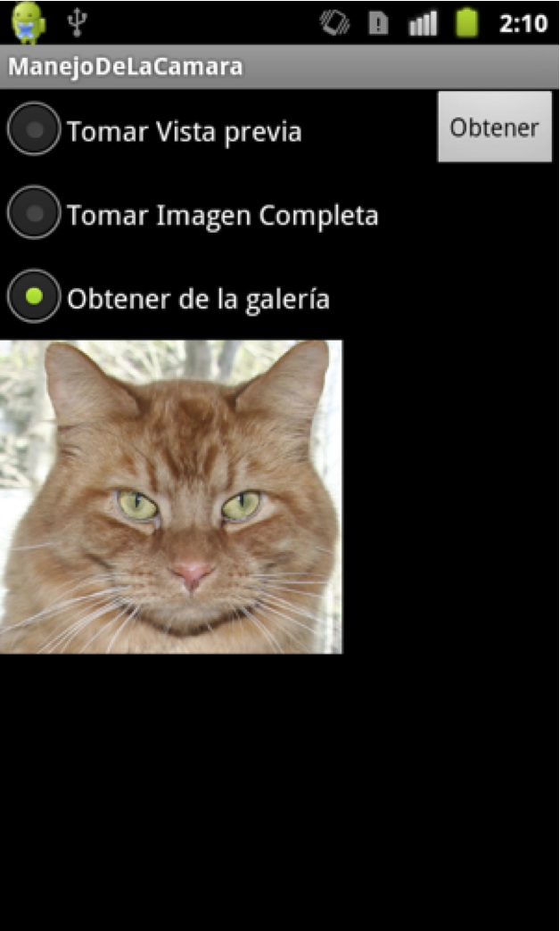Image resolution: width=560 pixels, height=931 pixels.
Task: Tap the signal strength bars icon
Action: 422,24
